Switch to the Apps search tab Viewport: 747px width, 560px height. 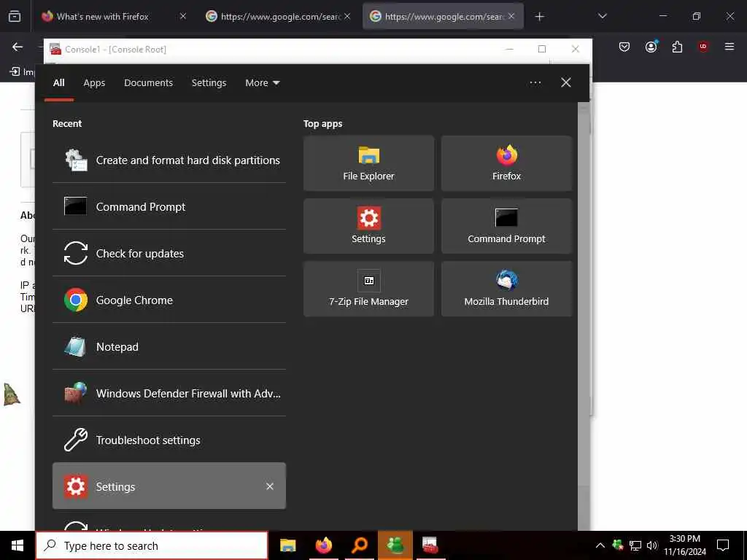pyautogui.click(x=94, y=83)
